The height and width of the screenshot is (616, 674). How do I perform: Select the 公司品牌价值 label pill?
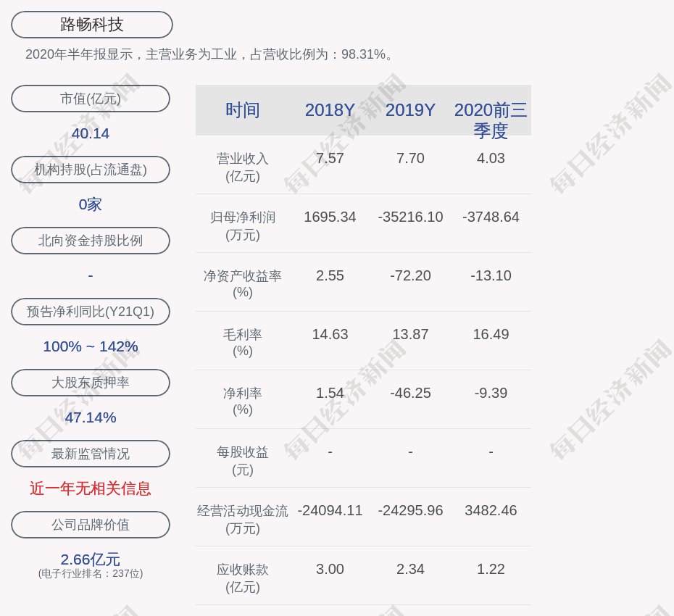pos(91,525)
